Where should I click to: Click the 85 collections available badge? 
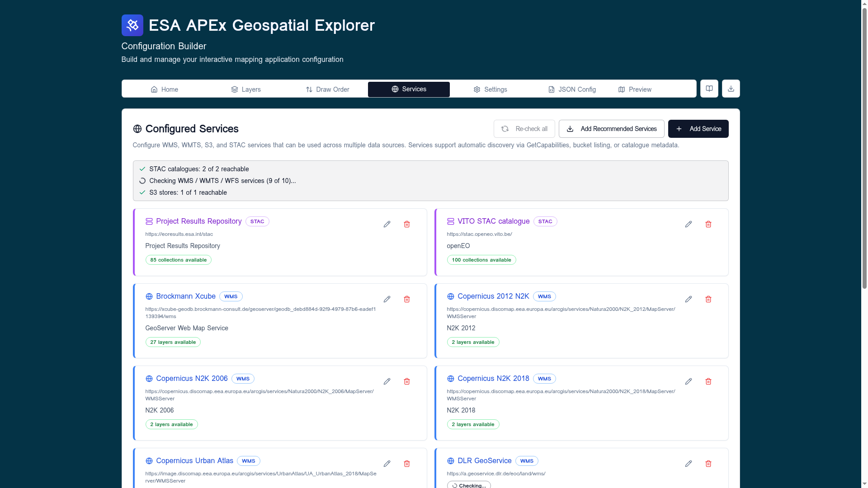pyautogui.click(x=179, y=260)
